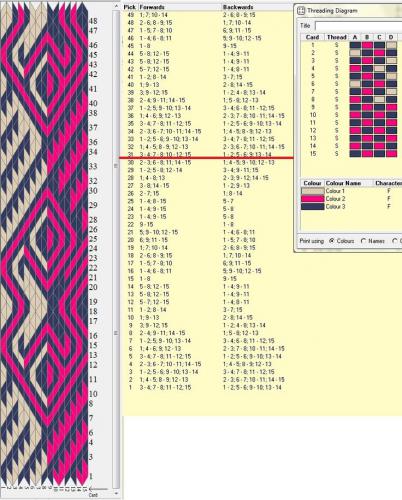Click card 1 hole A colour cell
402x500 pixels.
tap(355, 45)
